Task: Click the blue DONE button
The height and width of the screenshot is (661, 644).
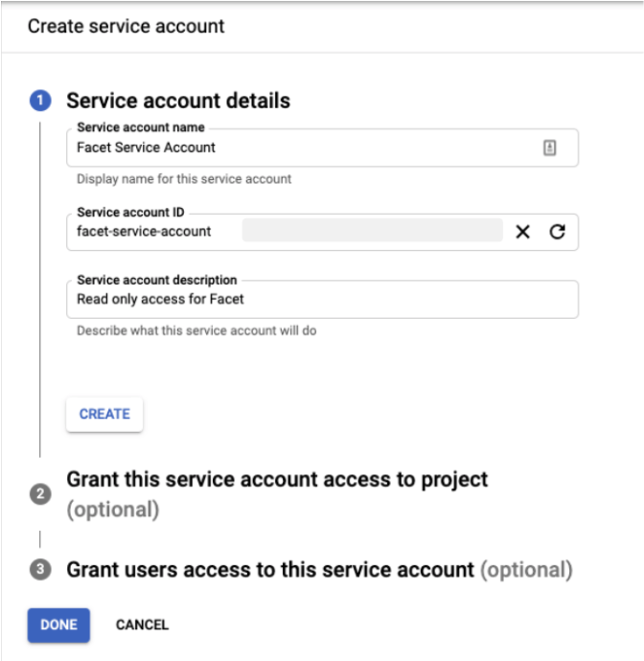Action: point(58,625)
